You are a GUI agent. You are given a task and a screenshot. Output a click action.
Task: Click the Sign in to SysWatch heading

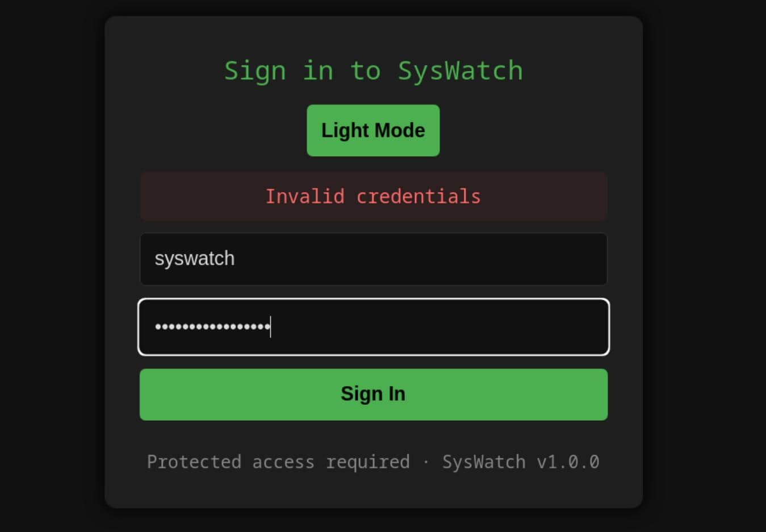[x=373, y=71]
